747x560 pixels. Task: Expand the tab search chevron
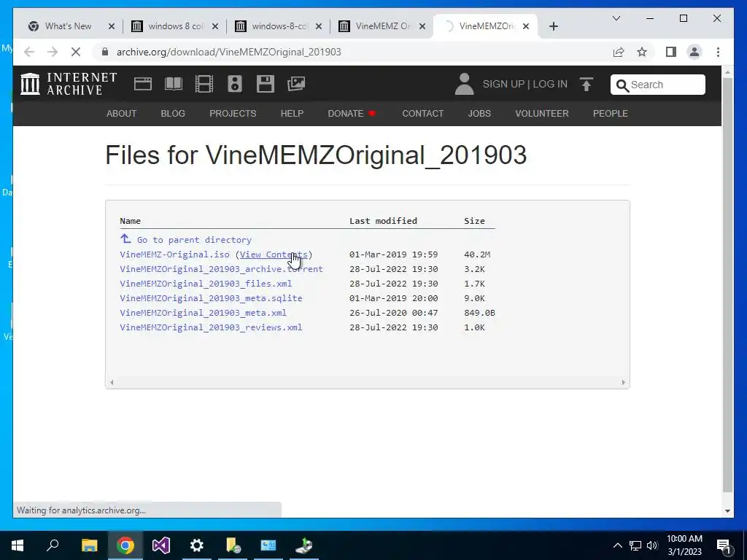616,18
